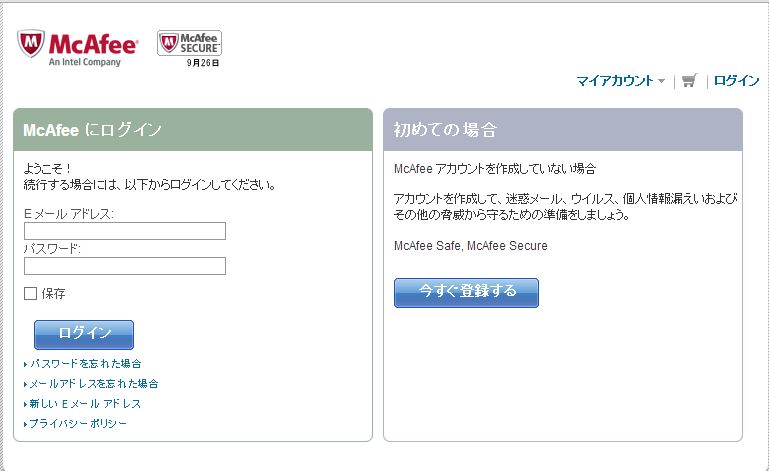
Task: Click the paragraph starting アカウントを作成して
Action: tap(565, 206)
